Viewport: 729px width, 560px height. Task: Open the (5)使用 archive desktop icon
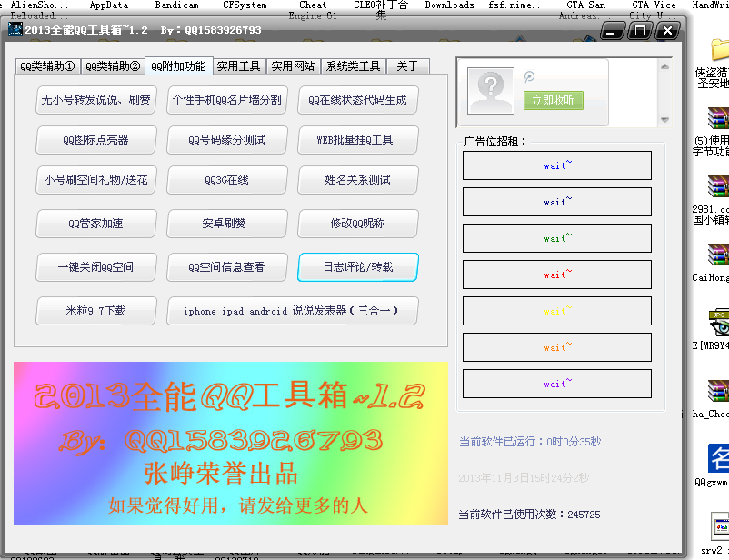point(718,118)
